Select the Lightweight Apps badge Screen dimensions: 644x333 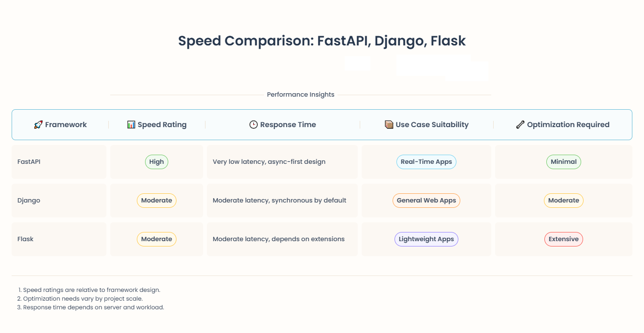coord(426,239)
